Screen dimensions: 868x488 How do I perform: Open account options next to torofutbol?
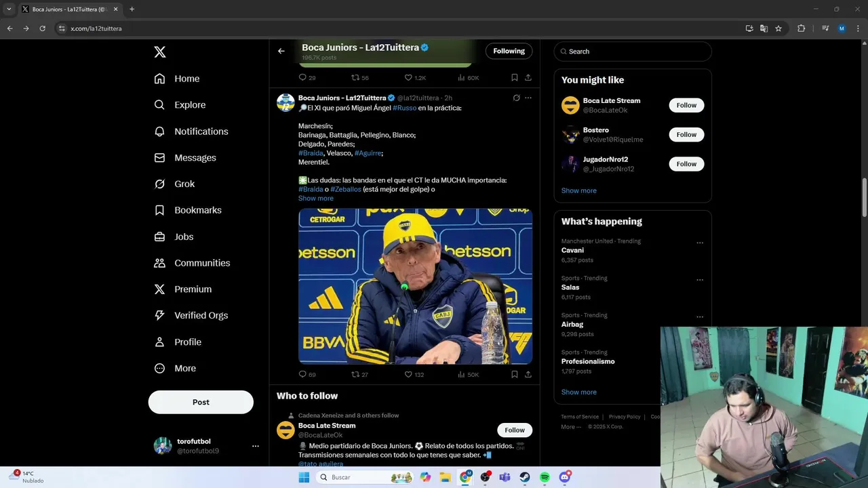pyautogui.click(x=256, y=446)
